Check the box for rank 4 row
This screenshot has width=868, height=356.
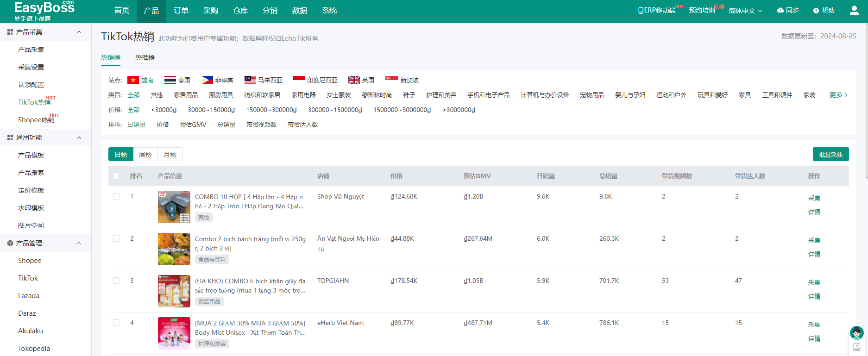click(x=116, y=323)
